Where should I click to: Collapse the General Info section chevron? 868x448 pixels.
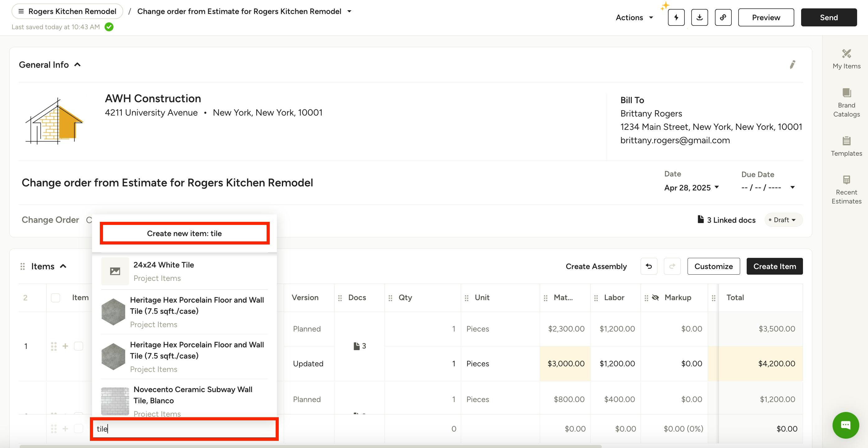pyautogui.click(x=77, y=65)
